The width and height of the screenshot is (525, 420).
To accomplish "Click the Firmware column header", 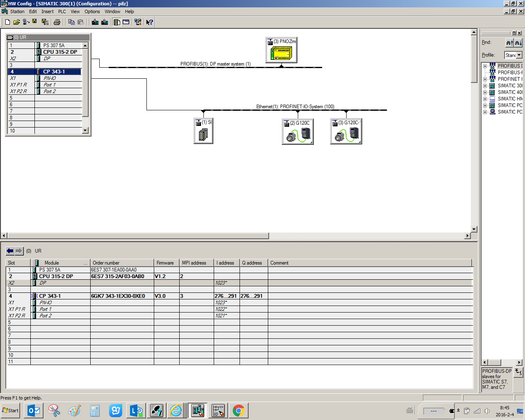I will pyautogui.click(x=167, y=263).
